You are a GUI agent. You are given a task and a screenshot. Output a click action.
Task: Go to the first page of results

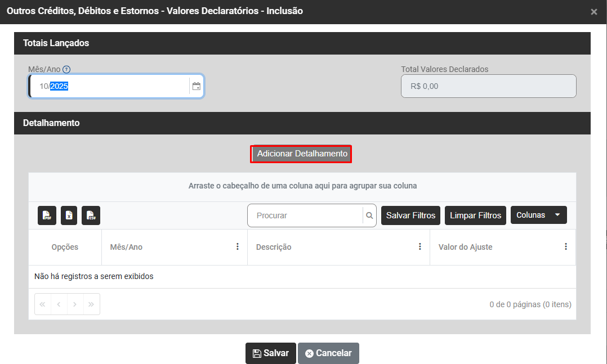43,304
